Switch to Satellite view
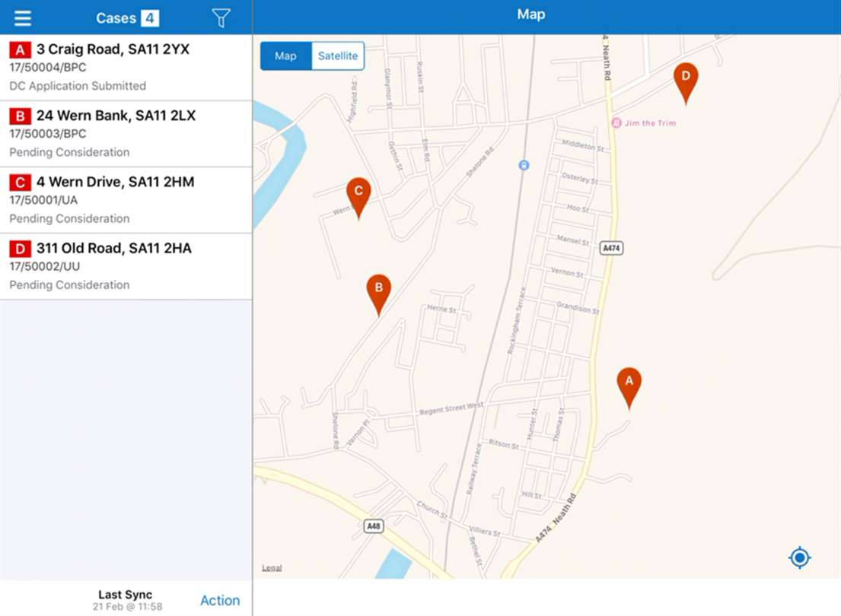Screen dimensions: 841x616 point(338,56)
